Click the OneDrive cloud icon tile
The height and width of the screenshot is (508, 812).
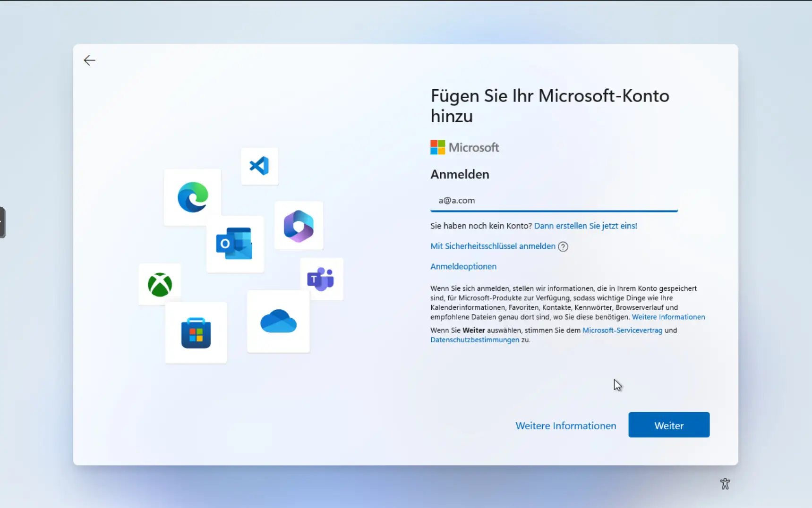pyautogui.click(x=278, y=321)
